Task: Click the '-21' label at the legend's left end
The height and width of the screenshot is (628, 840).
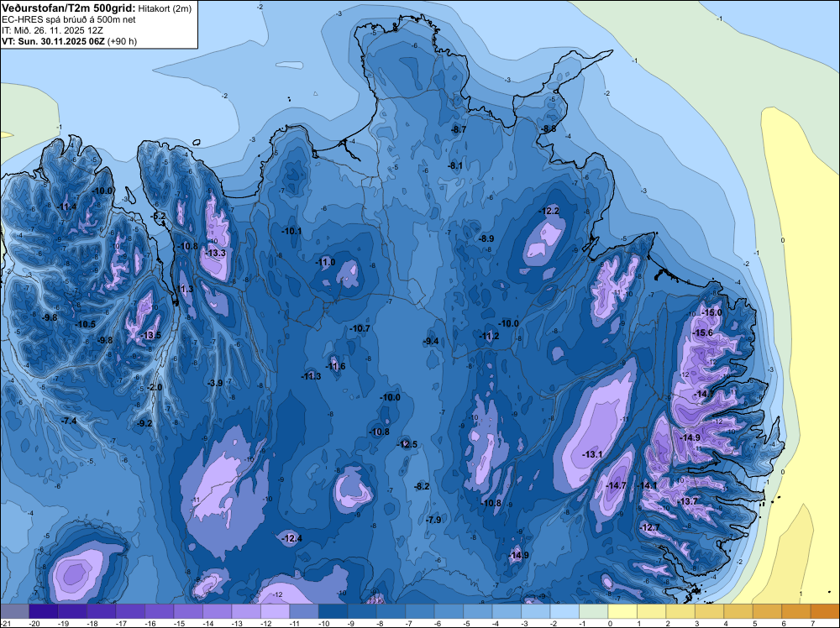Action: 7,623
